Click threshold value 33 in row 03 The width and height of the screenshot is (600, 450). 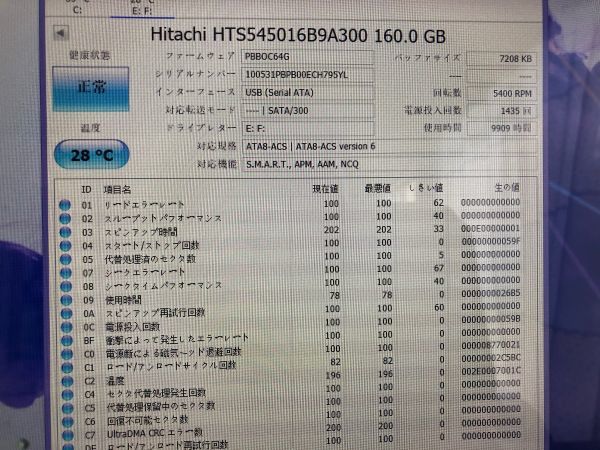click(439, 229)
